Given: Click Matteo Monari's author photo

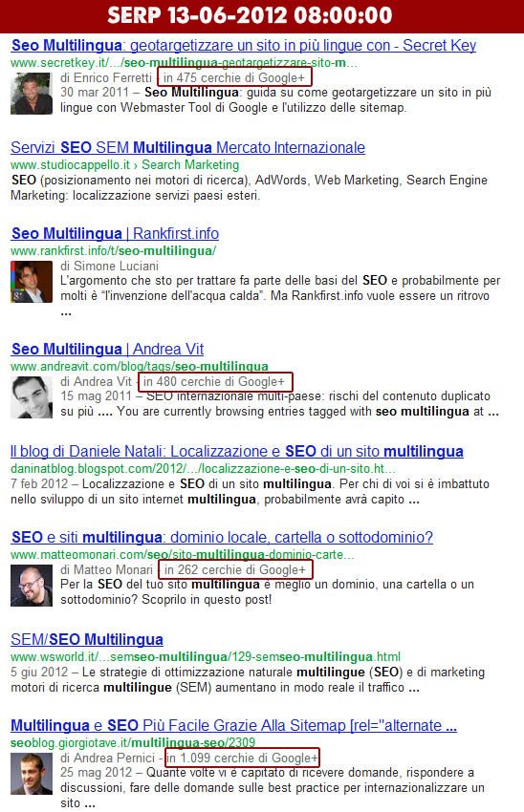Looking at the screenshot, I should [32, 586].
